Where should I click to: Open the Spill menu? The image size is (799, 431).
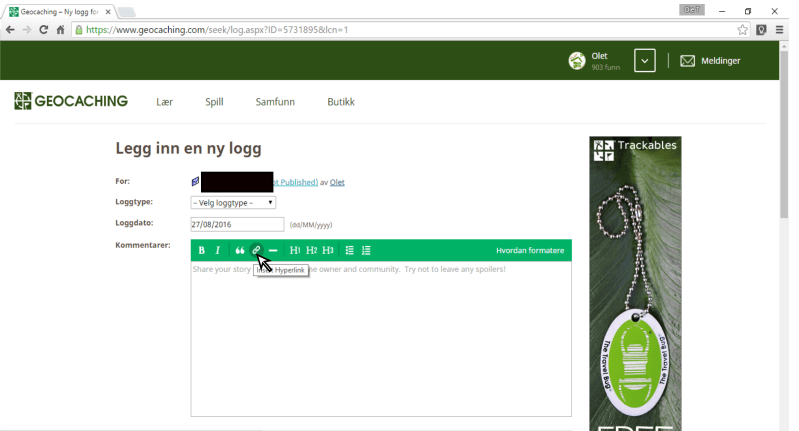[x=214, y=102]
